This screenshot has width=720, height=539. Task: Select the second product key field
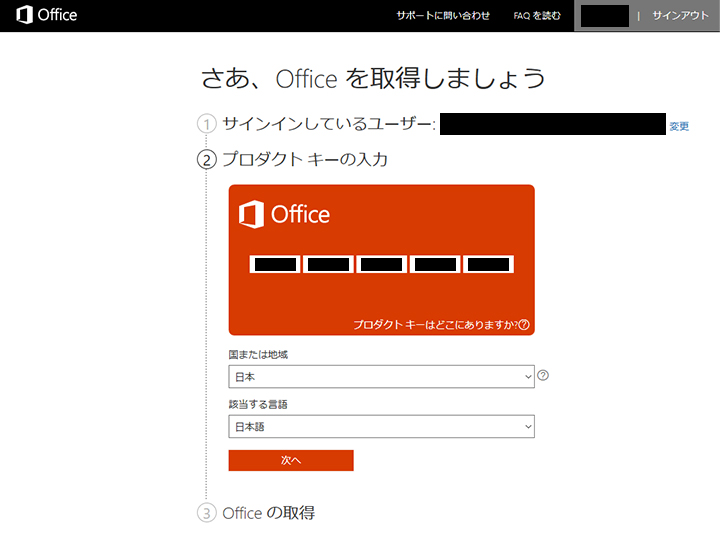pos(328,264)
